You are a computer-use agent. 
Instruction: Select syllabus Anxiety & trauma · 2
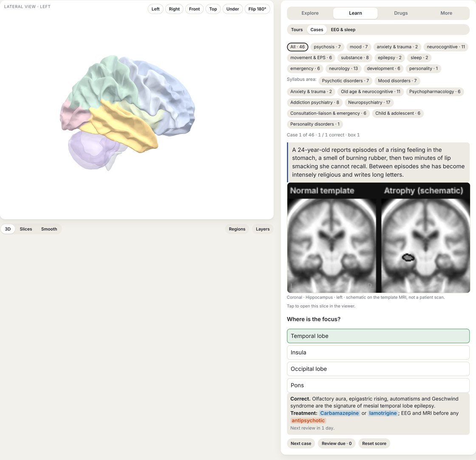(311, 92)
